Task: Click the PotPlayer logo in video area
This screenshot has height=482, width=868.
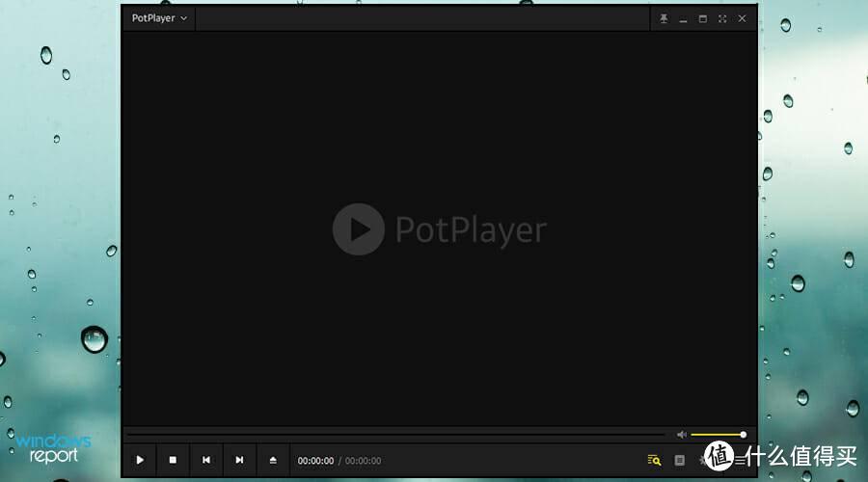Action: coord(440,229)
